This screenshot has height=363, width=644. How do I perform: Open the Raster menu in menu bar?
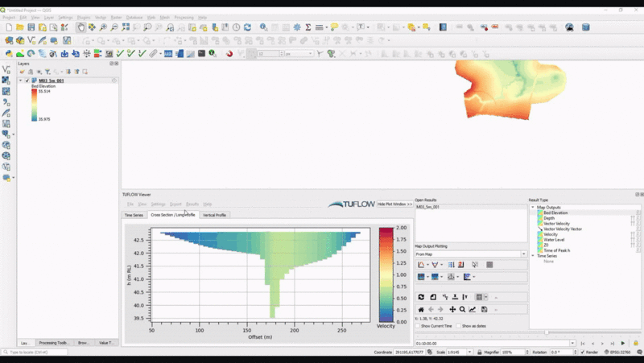click(116, 17)
